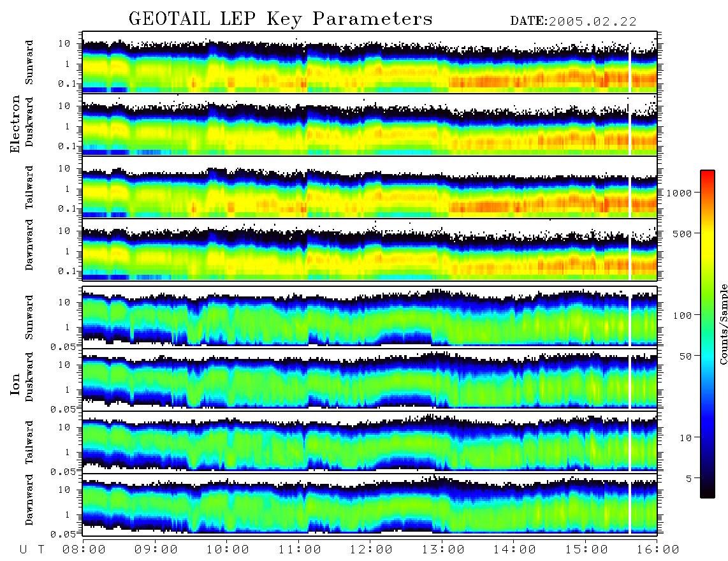Click the Electron Dawnward spectrogram panel

click(x=370, y=249)
